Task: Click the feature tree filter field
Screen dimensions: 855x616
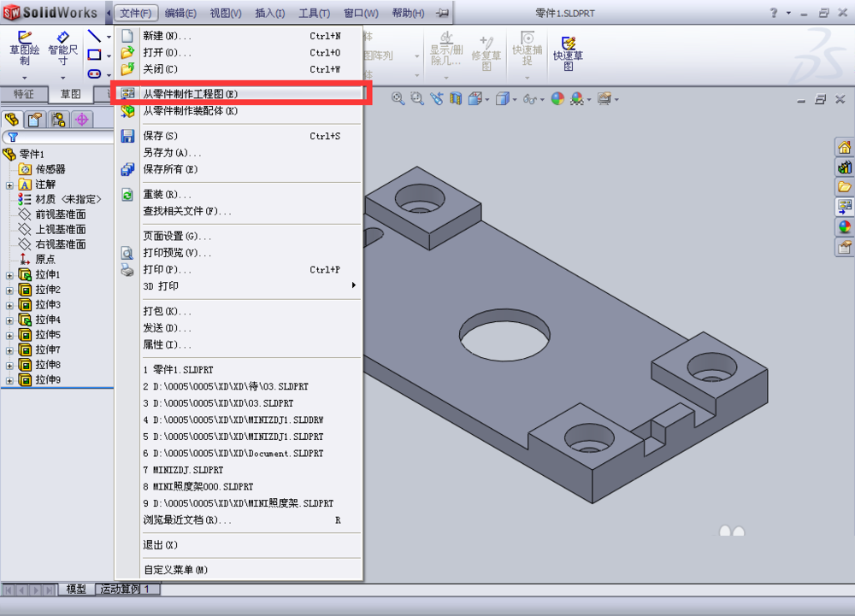Action: pos(58,138)
